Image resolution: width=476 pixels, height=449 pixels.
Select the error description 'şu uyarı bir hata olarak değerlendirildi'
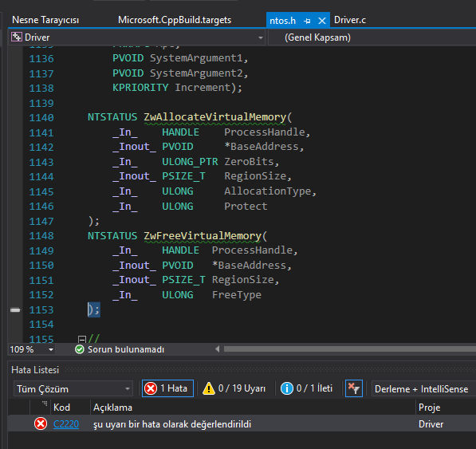[172, 424]
